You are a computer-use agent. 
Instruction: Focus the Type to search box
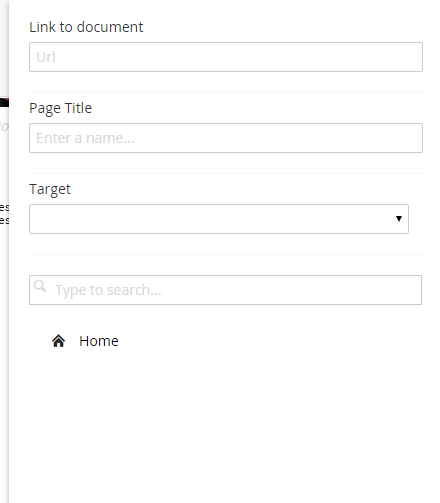point(225,290)
